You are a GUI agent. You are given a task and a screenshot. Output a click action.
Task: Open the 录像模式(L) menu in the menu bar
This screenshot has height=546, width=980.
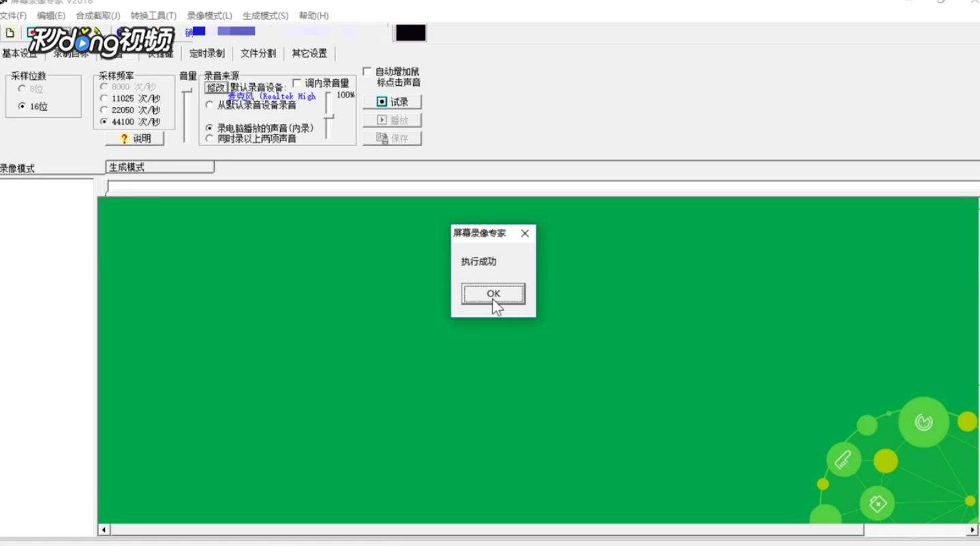209,16
